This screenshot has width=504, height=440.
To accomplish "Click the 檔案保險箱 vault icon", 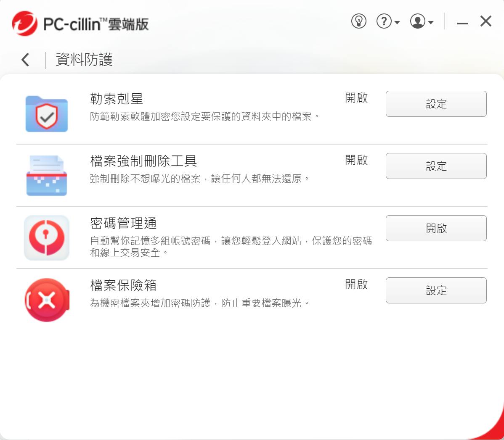I will click(x=47, y=300).
